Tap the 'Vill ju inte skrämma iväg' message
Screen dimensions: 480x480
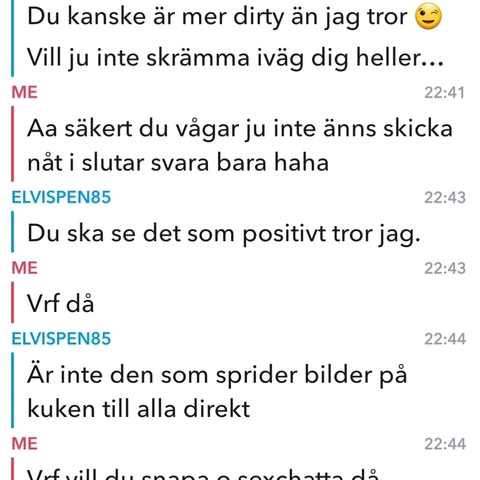coord(236,58)
